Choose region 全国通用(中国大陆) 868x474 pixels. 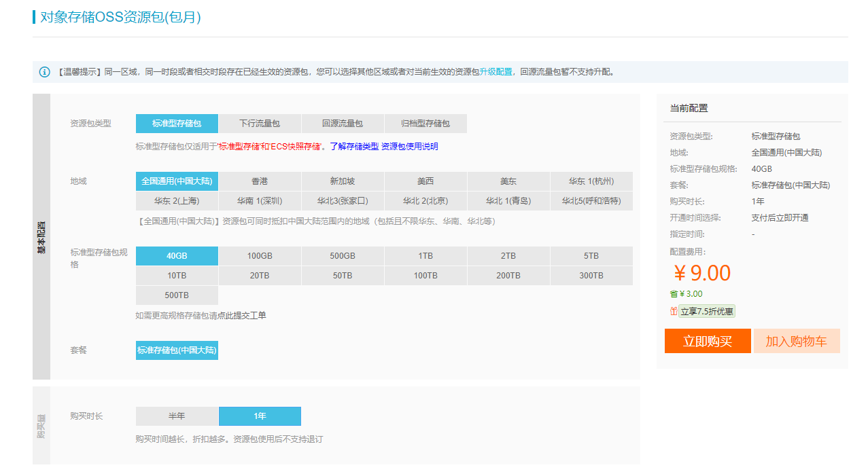[x=177, y=181]
